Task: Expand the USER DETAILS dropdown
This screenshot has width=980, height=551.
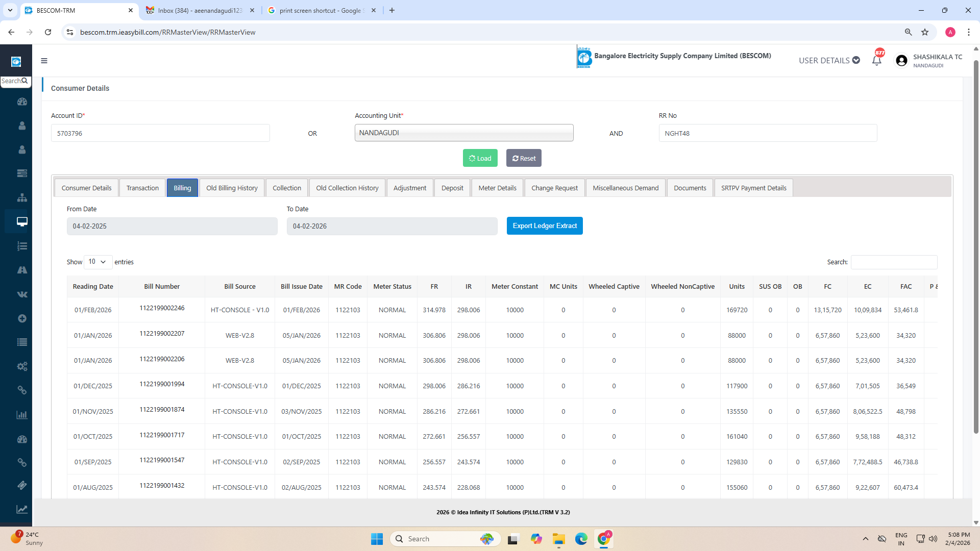Action: (829, 60)
